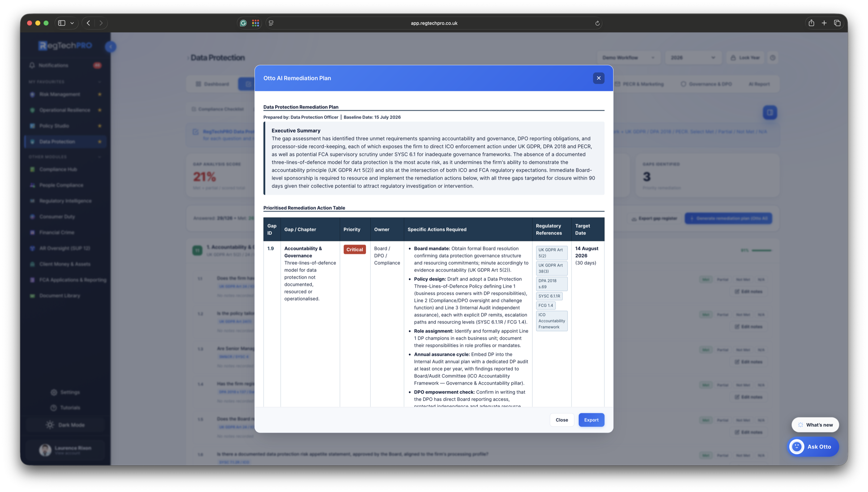The height and width of the screenshot is (492, 868).
Task: Open Financial Crime module
Action: click(65, 233)
